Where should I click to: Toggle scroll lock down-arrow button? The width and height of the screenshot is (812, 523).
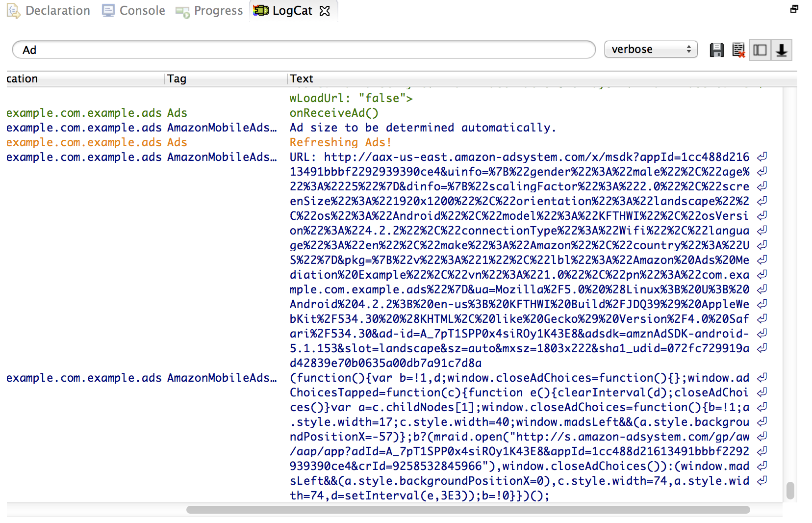coord(782,50)
